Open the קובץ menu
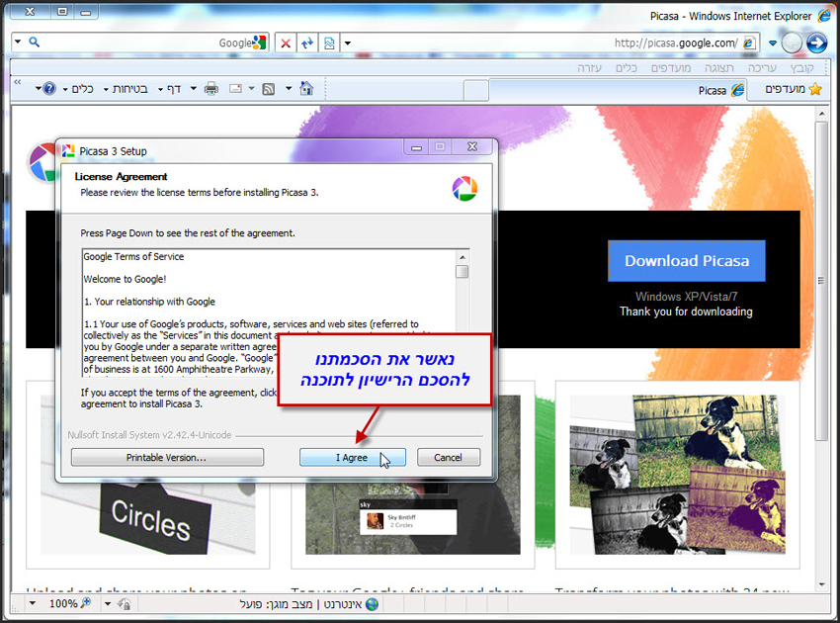The image size is (840, 623). point(802,67)
